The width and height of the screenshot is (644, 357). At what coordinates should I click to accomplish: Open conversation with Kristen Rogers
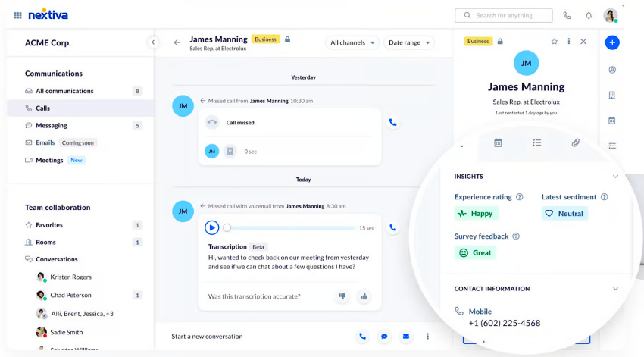(70, 277)
